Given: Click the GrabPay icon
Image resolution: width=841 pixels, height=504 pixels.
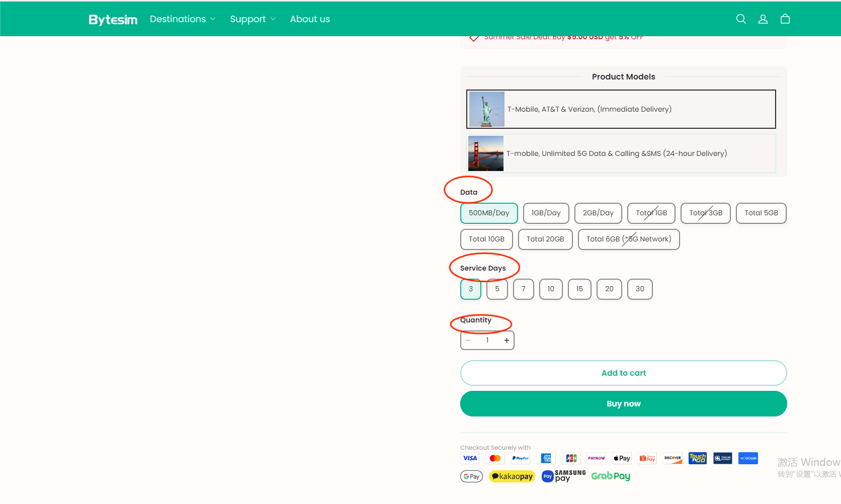Looking at the screenshot, I should point(611,476).
